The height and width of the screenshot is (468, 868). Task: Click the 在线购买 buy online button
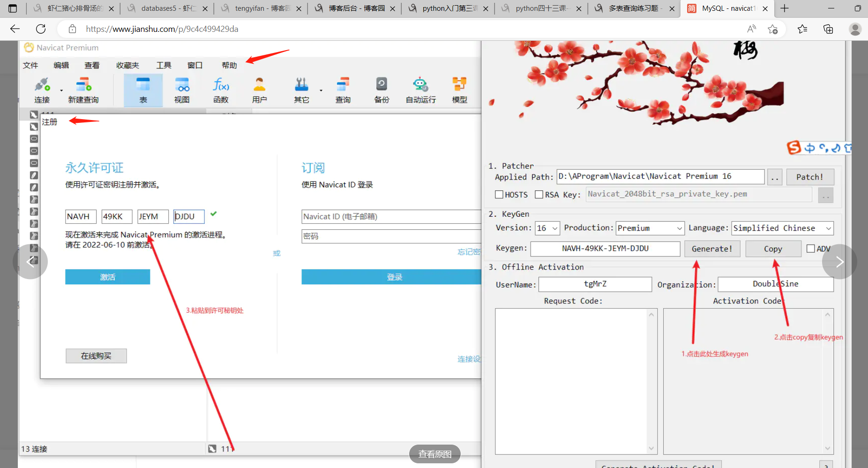[x=96, y=356]
